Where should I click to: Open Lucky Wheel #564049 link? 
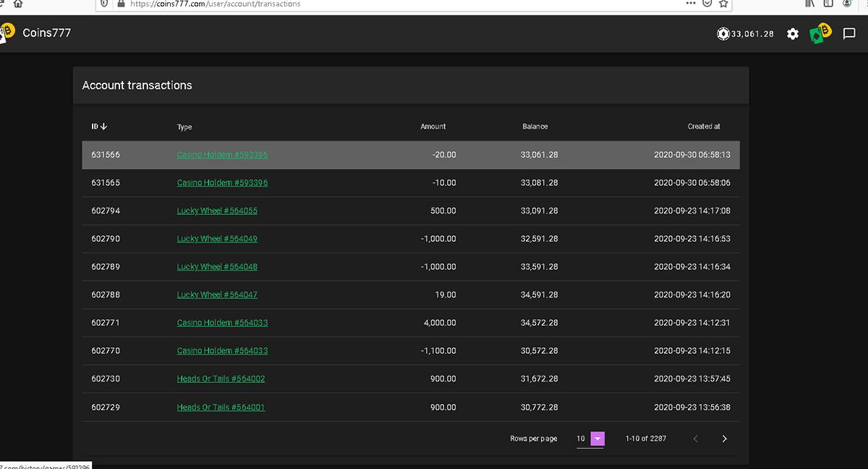coord(217,239)
